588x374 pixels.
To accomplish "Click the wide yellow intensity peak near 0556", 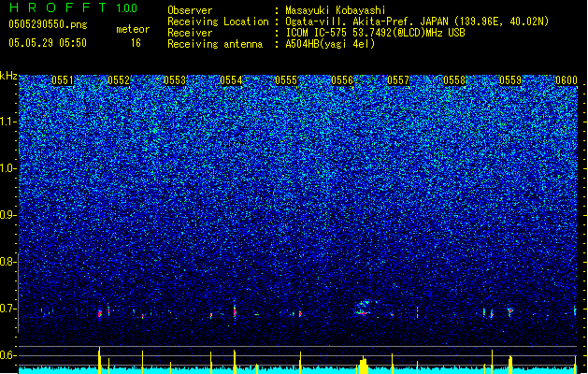I will [363, 366].
